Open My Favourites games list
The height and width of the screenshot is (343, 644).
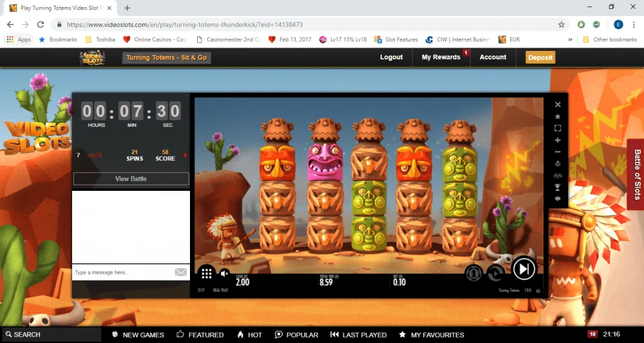[x=431, y=335]
